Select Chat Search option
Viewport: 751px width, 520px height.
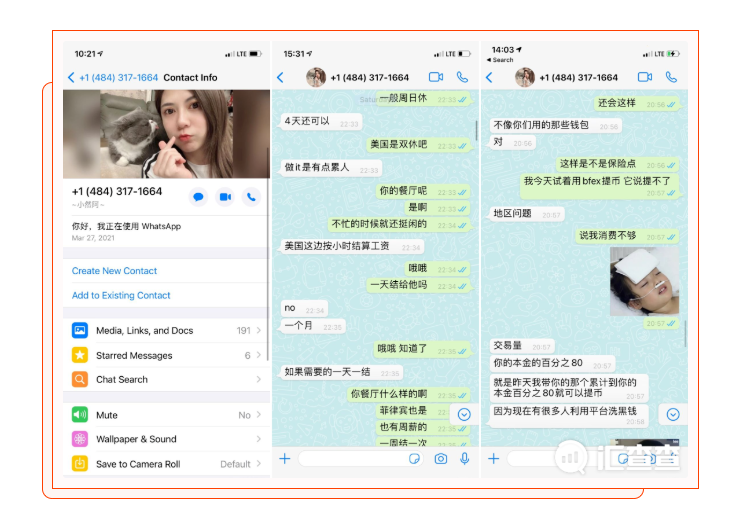(166, 380)
